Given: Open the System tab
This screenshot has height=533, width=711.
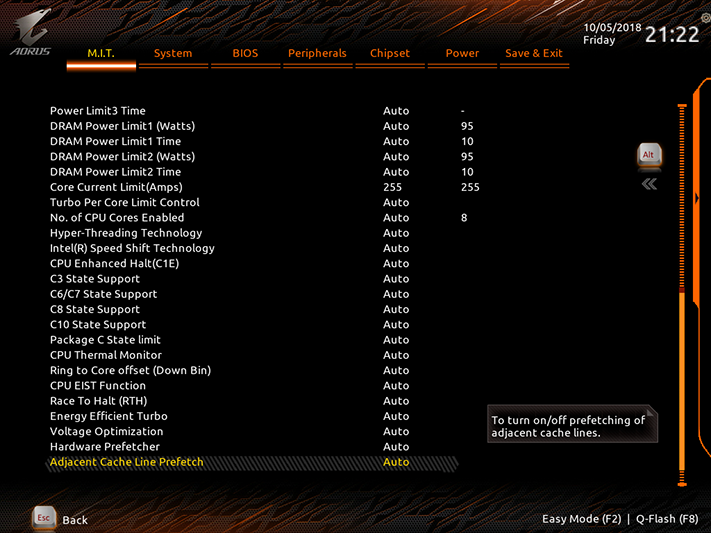Looking at the screenshot, I should tap(173, 54).
